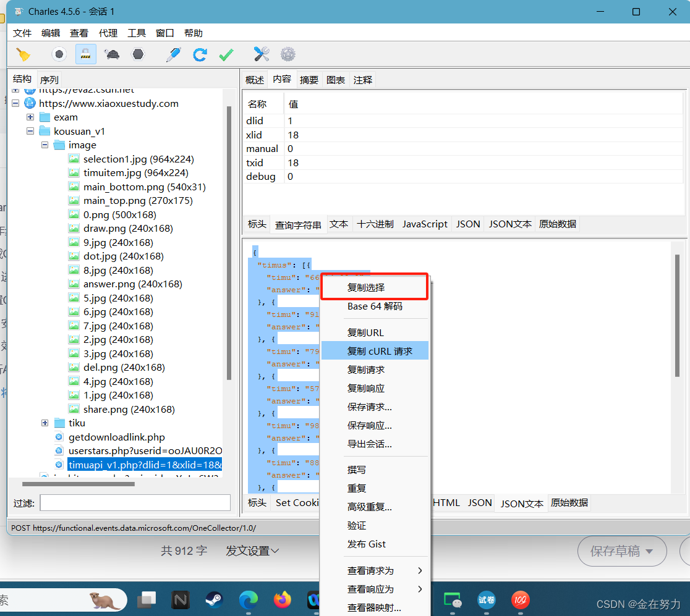Click the structure tree vertical scrollbar

coord(229,243)
